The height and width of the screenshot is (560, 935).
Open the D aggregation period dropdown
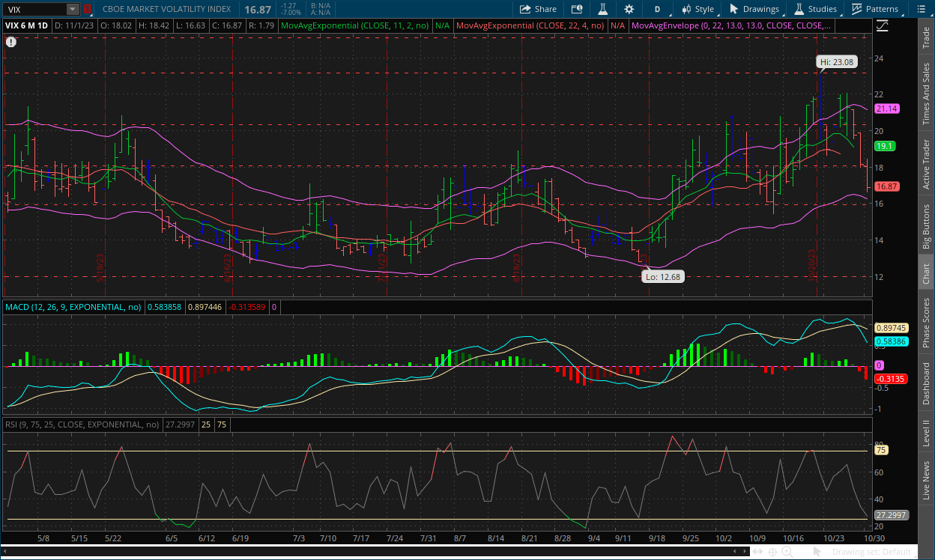tap(657, 9)
